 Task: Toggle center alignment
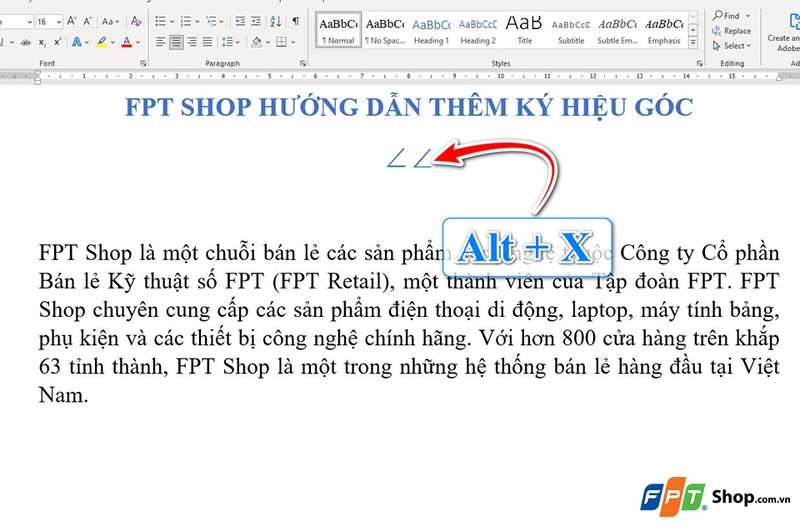(177, 42)
